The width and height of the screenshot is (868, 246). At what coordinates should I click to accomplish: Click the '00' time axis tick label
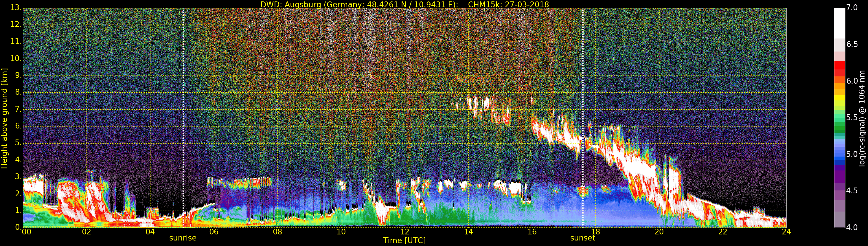pos(26,232)
